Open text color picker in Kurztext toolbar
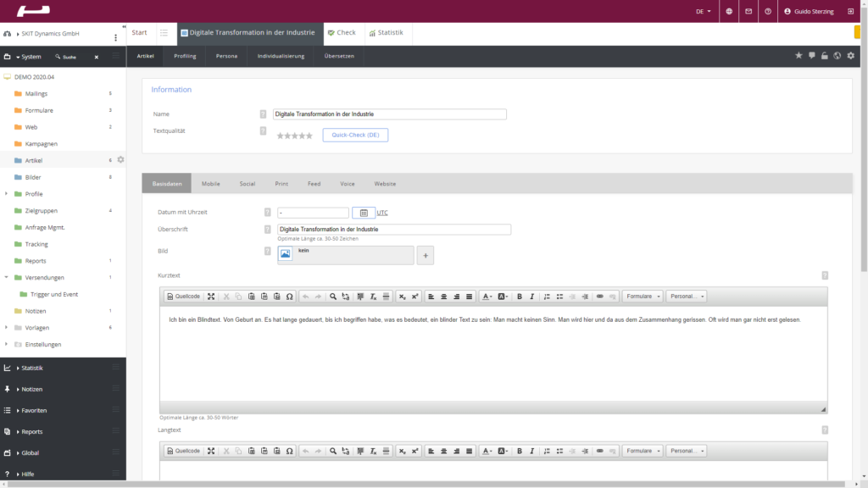Screen dimensions: 868x488 [x=487, y=297]
